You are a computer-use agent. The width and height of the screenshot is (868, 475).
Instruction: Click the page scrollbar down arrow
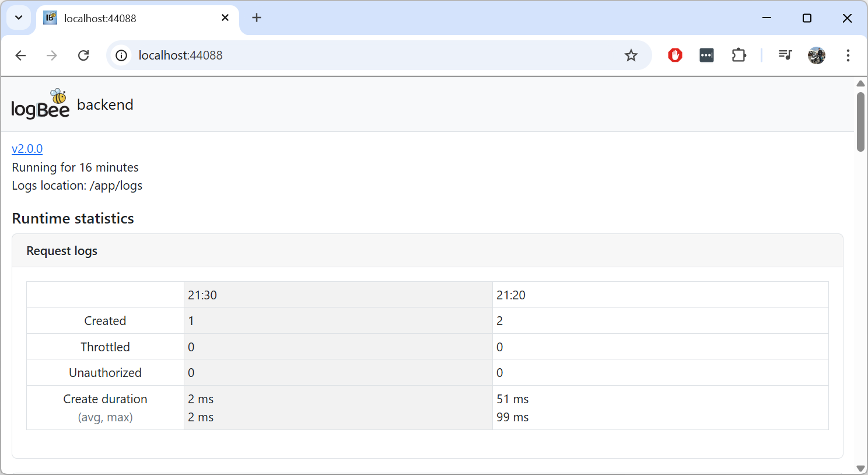point(860,468)
